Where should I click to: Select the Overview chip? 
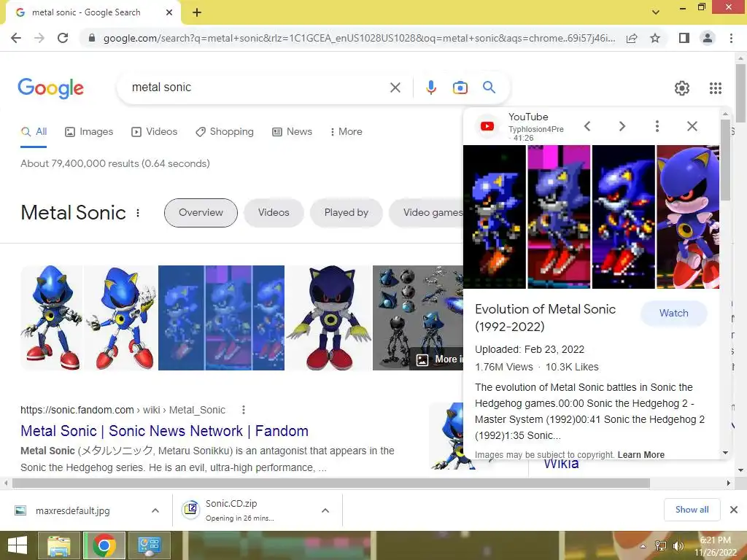pos(201,213)
